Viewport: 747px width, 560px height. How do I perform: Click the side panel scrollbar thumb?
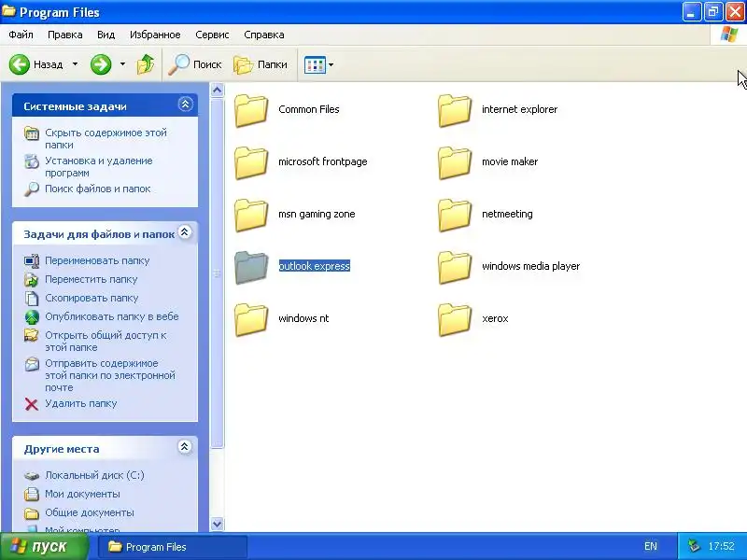coord(217,273)
